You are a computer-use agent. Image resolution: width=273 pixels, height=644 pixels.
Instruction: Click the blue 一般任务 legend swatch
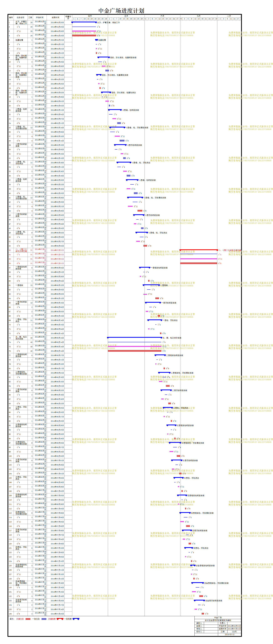[x=44, y=619]
